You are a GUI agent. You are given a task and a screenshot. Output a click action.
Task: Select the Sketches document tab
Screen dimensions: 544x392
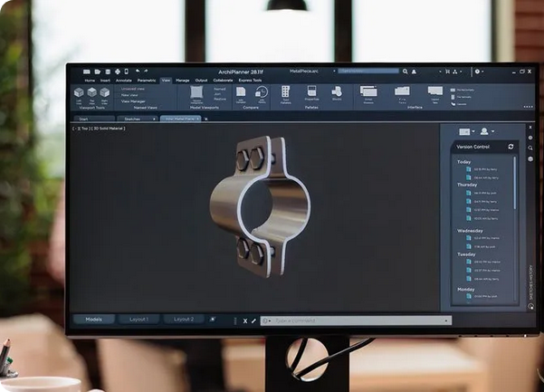pos(132,119)
